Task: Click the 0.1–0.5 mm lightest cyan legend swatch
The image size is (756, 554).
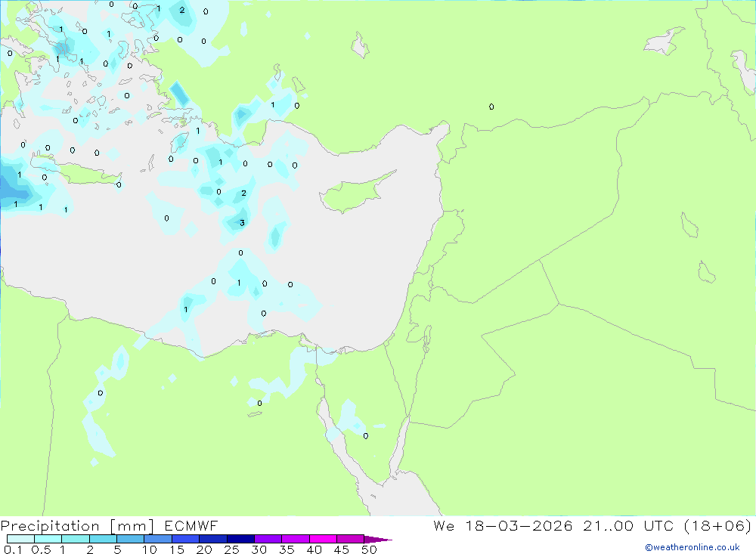Action: point(20,539)
